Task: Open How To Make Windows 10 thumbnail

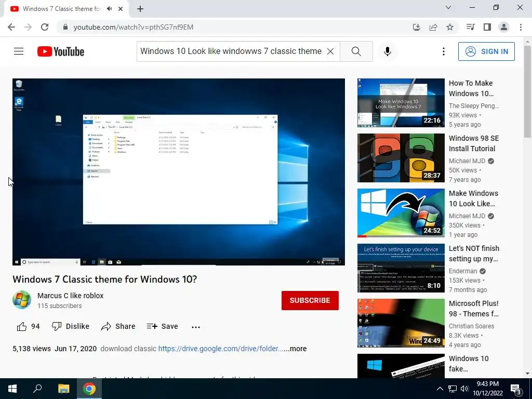Action: point(401,103)
